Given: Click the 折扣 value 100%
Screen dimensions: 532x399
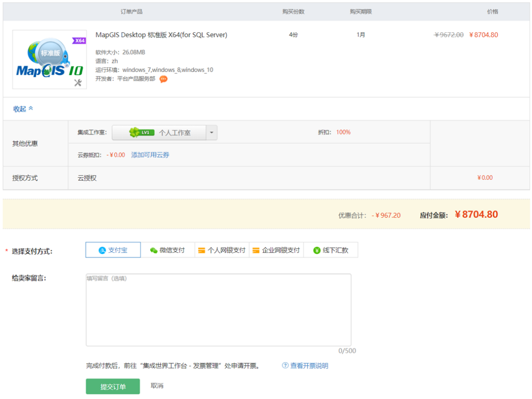Looking at the screenshot, I should pos(343,132).
